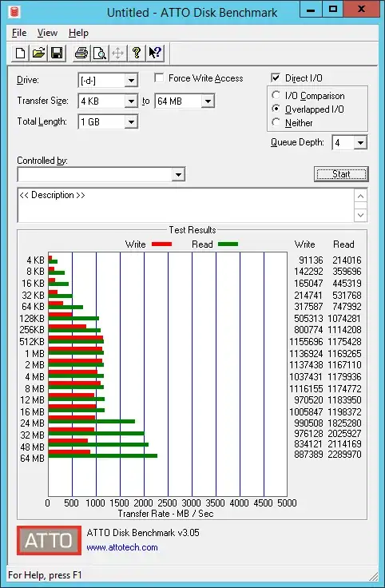Click the '24 MB' row label
The image size is (385, 588).
tap(32, 423)
